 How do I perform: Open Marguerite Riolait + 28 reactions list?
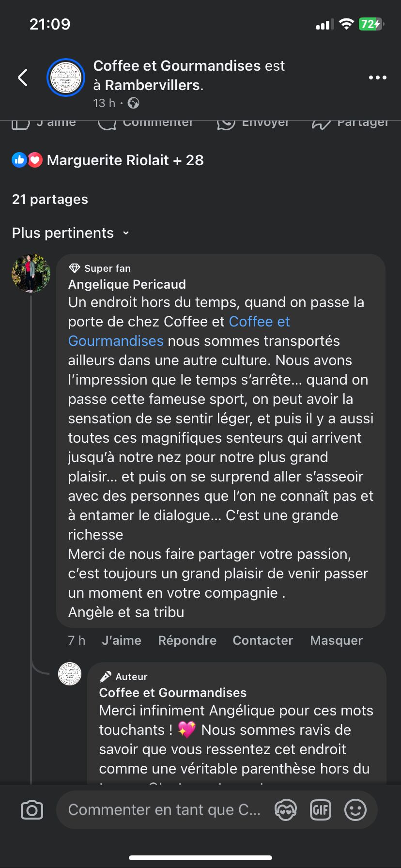point(125,160)
